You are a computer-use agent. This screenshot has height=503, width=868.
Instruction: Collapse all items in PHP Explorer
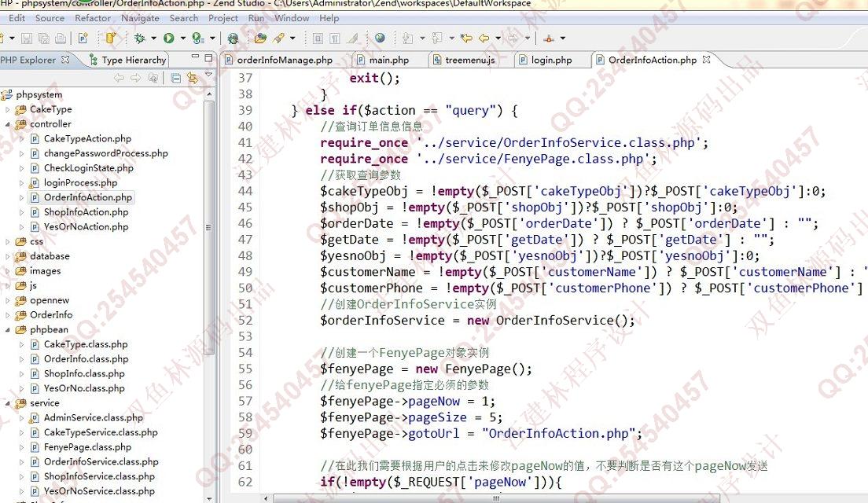(x=175, y=78)
